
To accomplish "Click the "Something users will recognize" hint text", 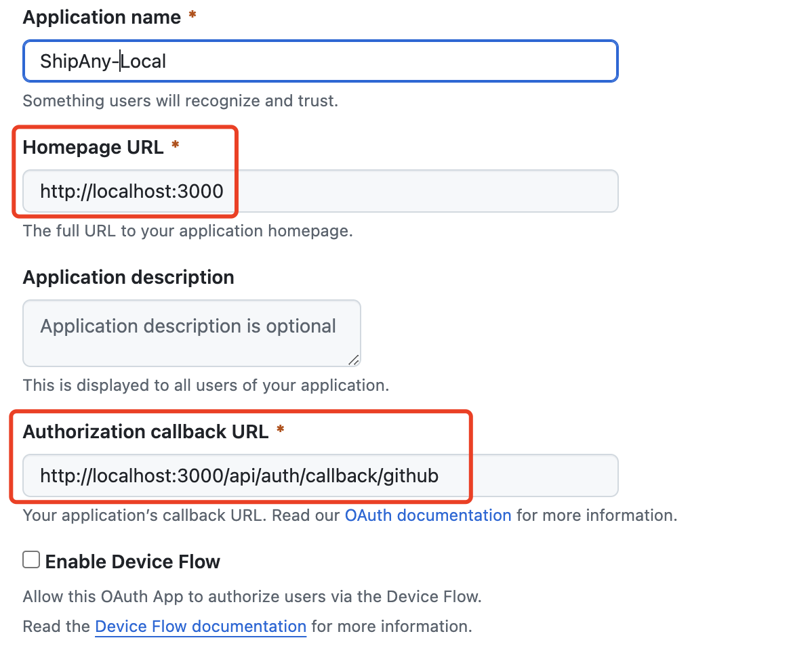I will (180, 101).
